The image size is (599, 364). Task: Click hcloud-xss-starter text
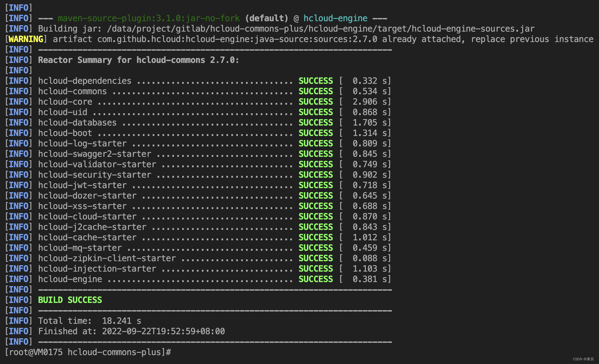[82, 206]
